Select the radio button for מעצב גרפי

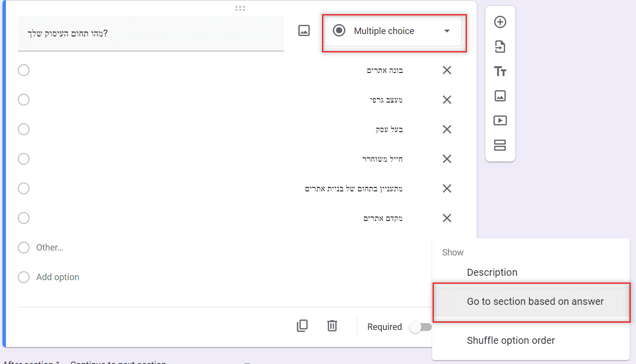(x=24, y=100)
